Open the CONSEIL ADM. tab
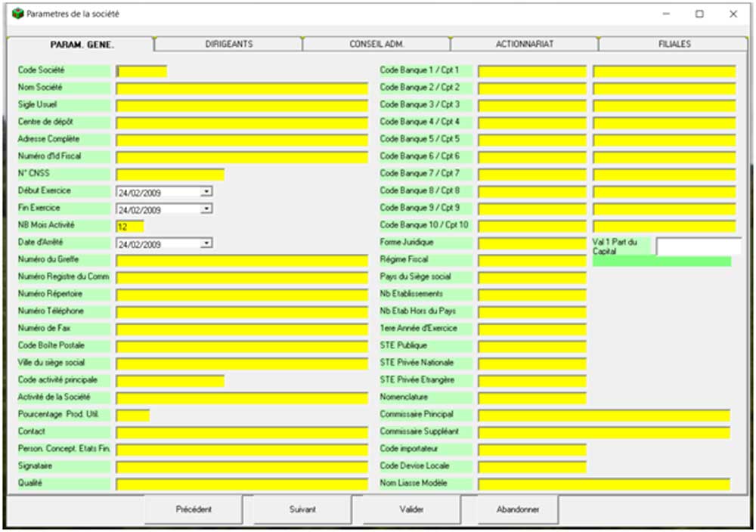The image size is (756, 532). coord(376,45)
